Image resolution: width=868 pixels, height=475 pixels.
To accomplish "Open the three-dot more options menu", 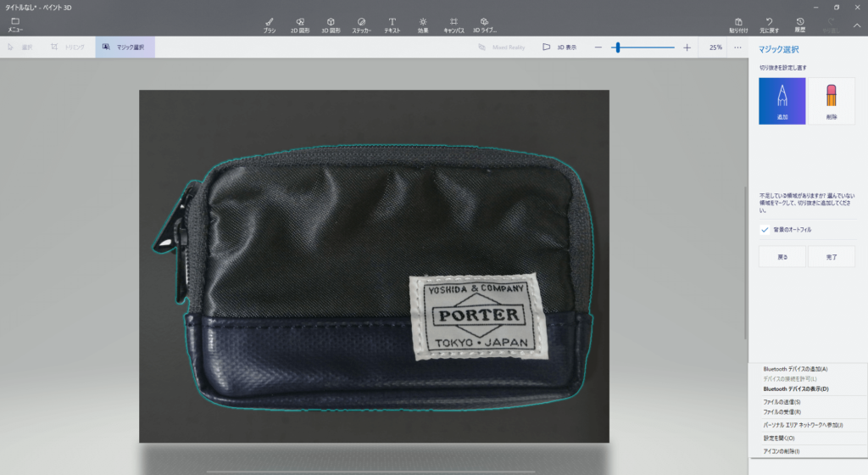I will coord(738,47).
